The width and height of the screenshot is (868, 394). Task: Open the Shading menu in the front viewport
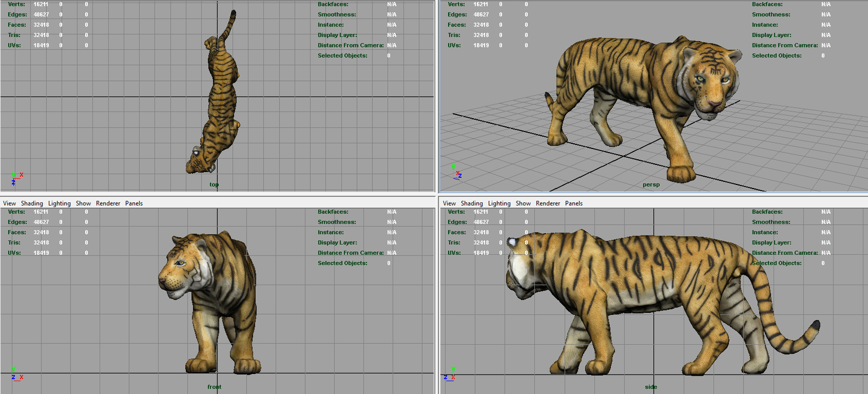point(32,203)
